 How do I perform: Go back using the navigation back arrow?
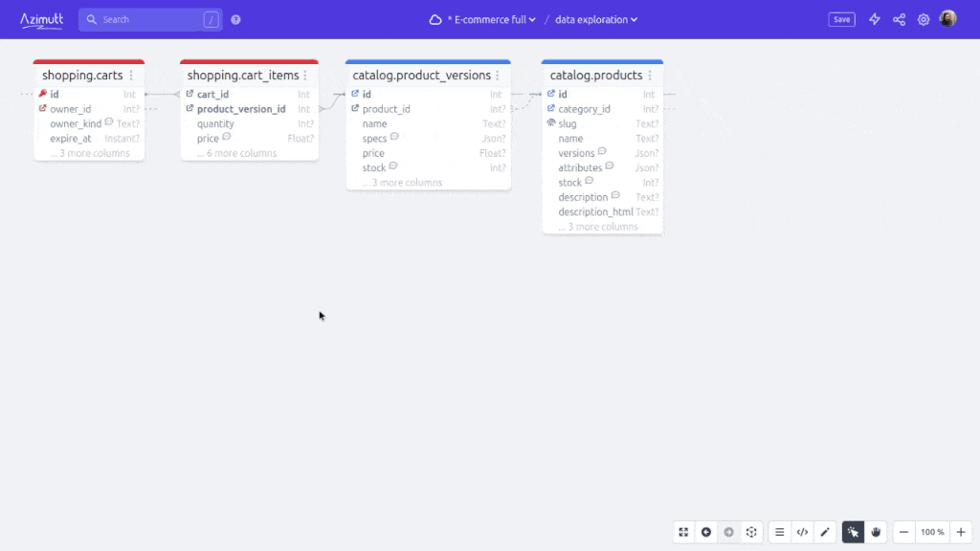pyautogui.click(x=706, y=532)
